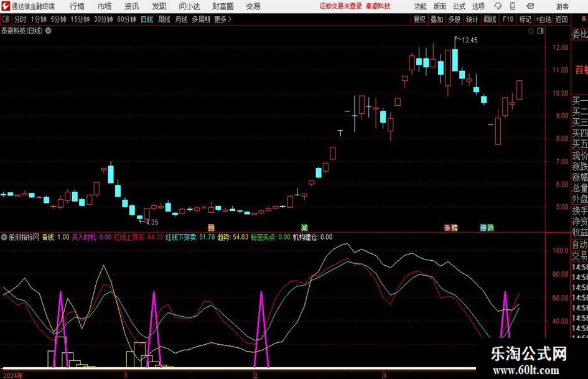Viewport: 588px width, 379px height.
Task: Click the 停跌 marker on the chart
Action: tap(487, 227)
